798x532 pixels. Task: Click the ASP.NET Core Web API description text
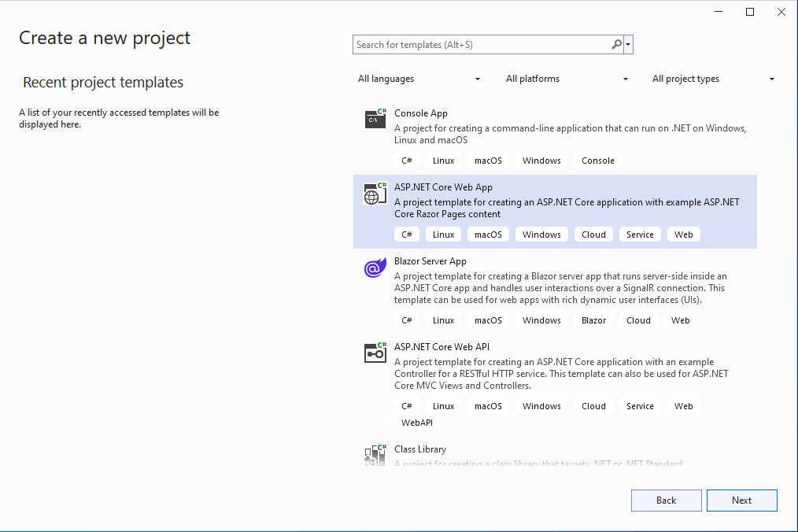[x=561, y=374]
